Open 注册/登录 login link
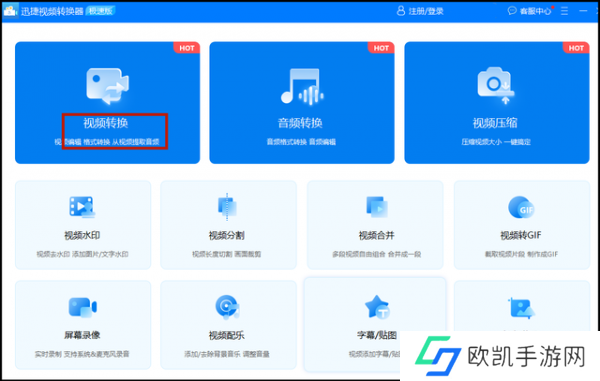600x381 pixels. coord(426,11)
